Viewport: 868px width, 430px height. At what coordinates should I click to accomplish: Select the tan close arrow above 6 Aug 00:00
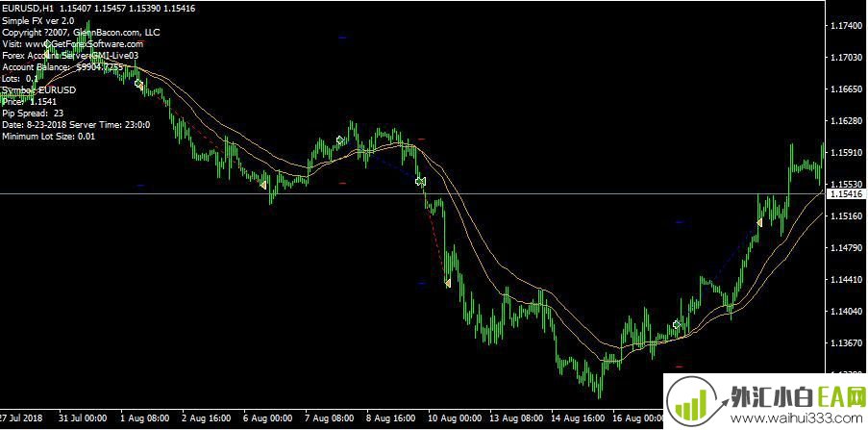click(x=263, y=185)
